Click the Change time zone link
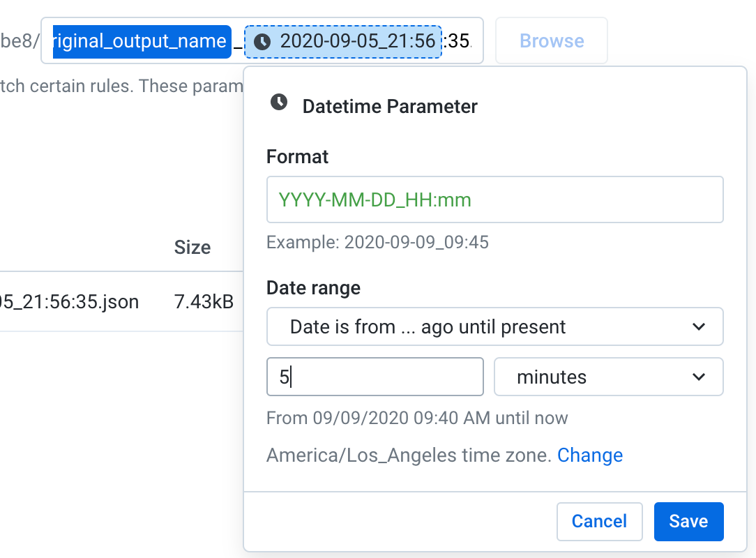Image resolution: width=756 pixels, height=558 pixels. tap(589, 455)
